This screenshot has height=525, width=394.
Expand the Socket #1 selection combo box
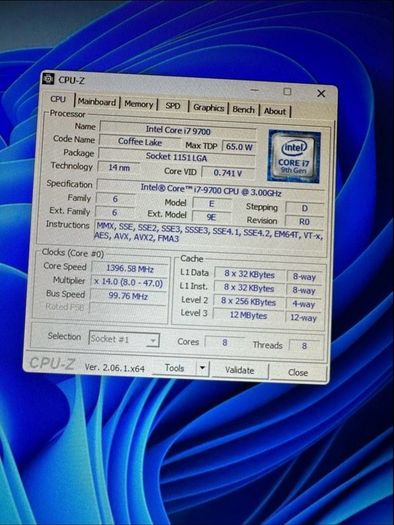pyautogui.click(x=124, y=339)
